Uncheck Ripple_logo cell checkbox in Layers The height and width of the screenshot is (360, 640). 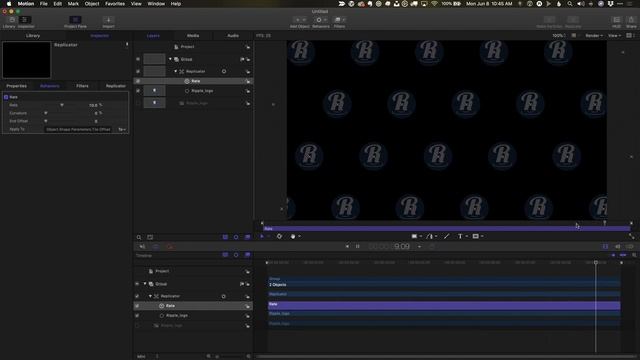(138, 91)
